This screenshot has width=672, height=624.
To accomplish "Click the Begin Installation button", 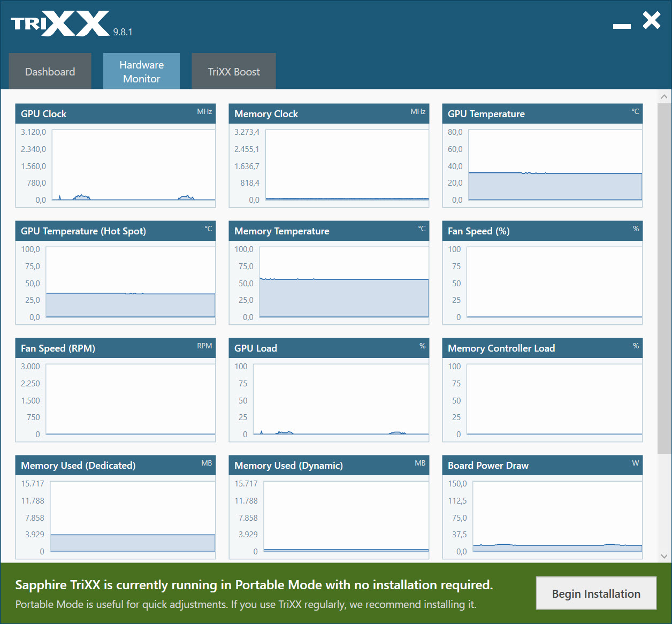I will (596, 593).
